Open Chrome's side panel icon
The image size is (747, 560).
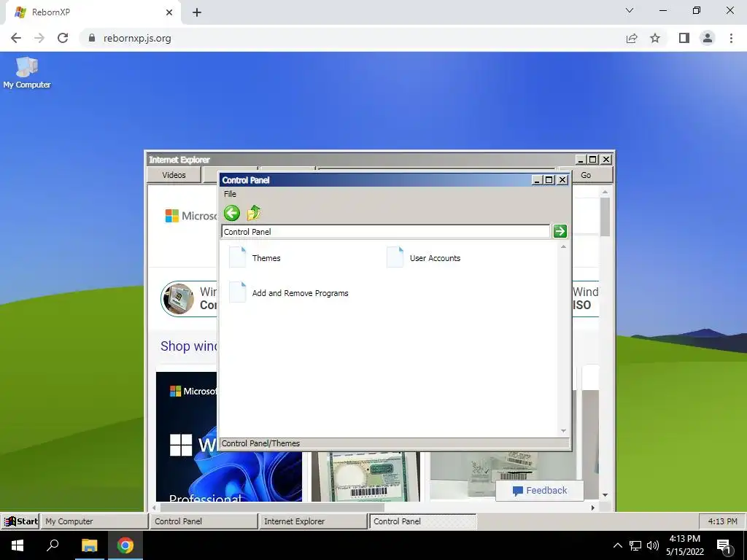[684, 38]
